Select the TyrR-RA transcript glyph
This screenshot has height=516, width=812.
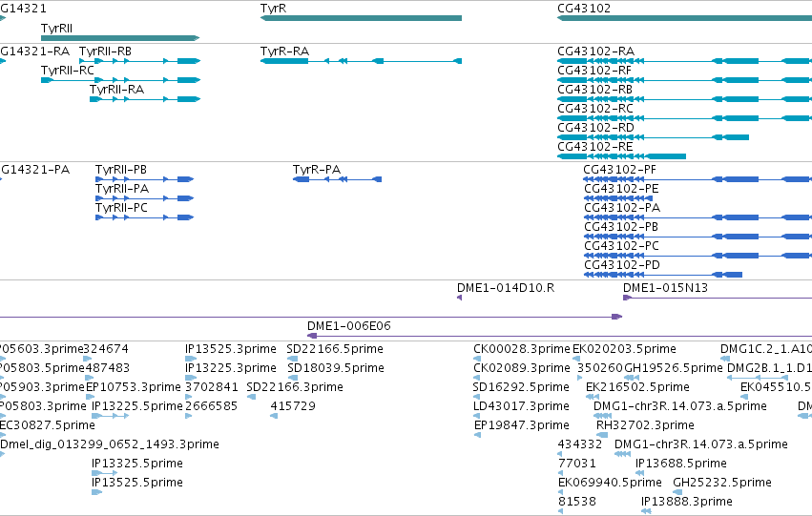361,61
